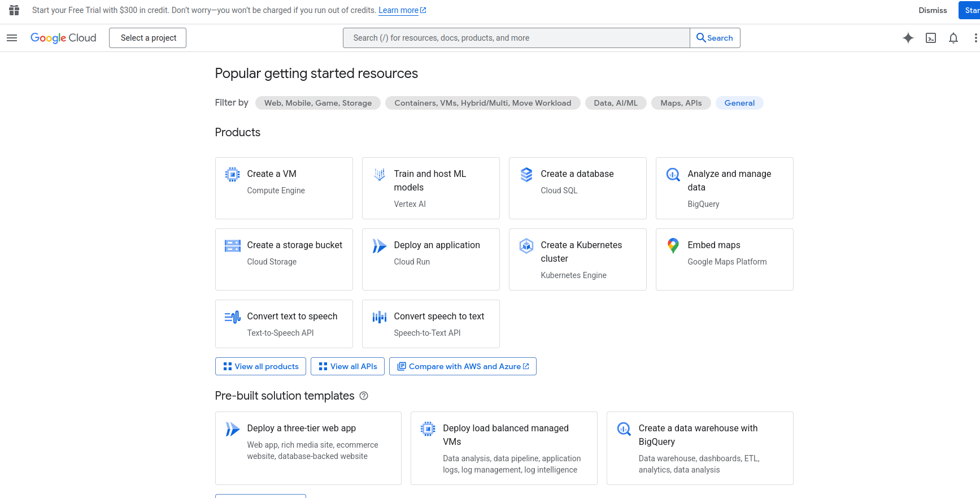Open Deploy load balanced managed VMs template

504,448
